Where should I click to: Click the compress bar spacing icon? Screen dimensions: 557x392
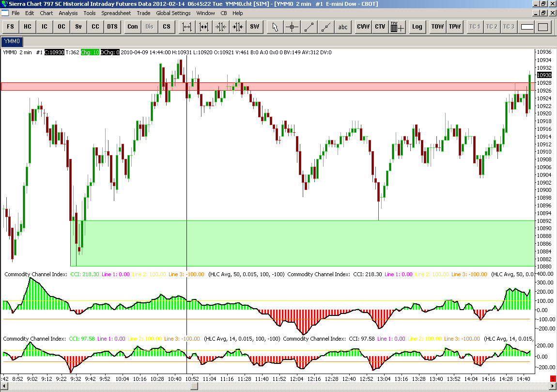(x=204, y=27)
